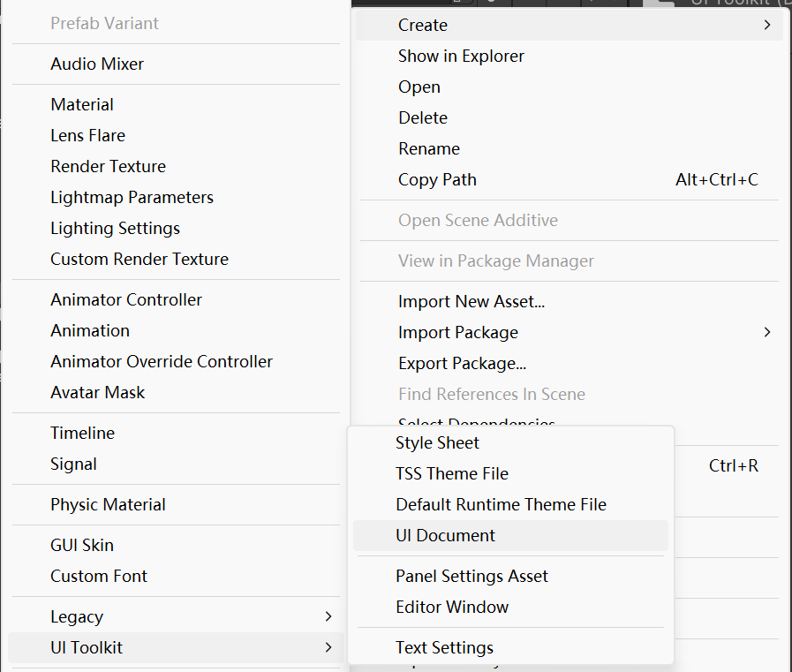Create a new UI Document

445,535
